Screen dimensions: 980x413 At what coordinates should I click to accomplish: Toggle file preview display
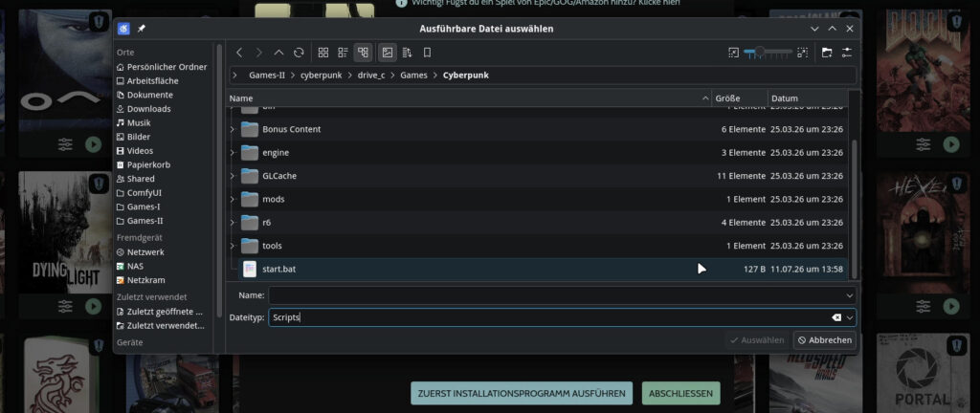[x=388, y=53]
